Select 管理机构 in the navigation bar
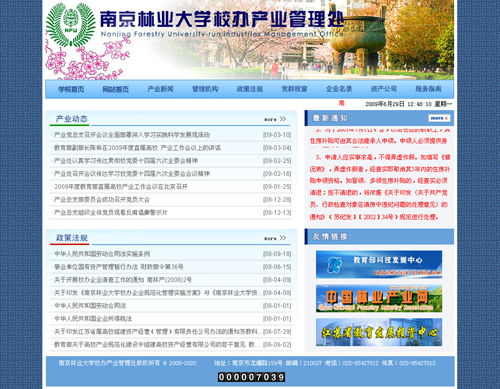 [x=205, y=89]
